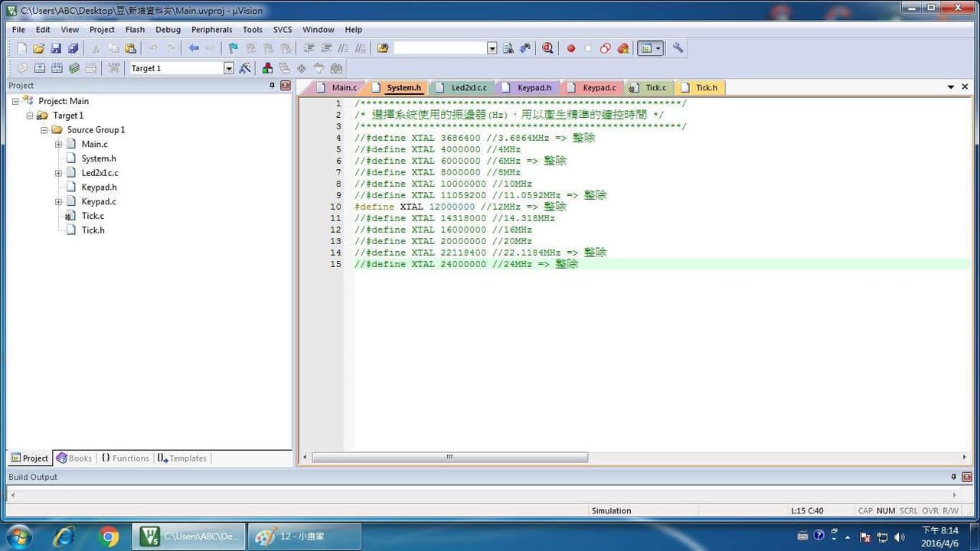Open Configuration with the wrench icon
This screenshot has width=980, height=551.
click(678, 48)
